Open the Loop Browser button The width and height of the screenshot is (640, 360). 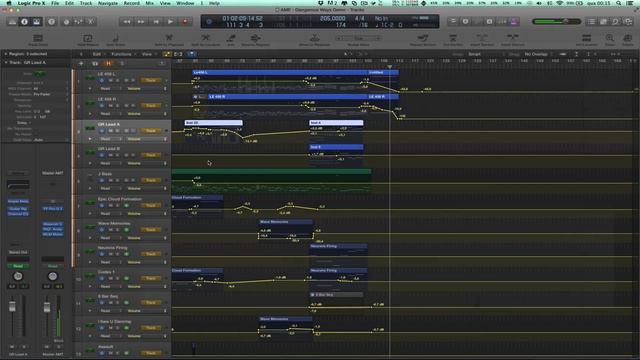[x=616, y=21]
